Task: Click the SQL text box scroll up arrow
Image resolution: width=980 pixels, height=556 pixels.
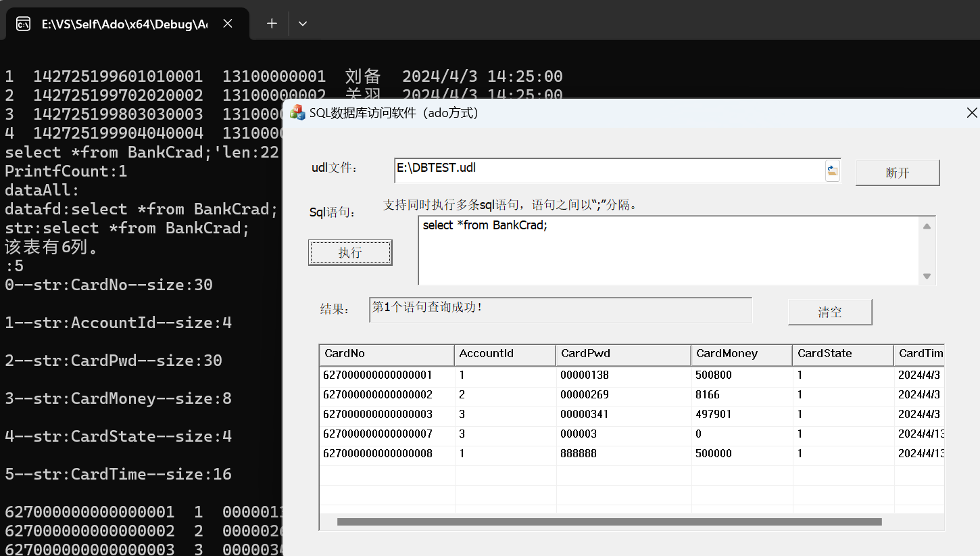Action: (927, 227)
